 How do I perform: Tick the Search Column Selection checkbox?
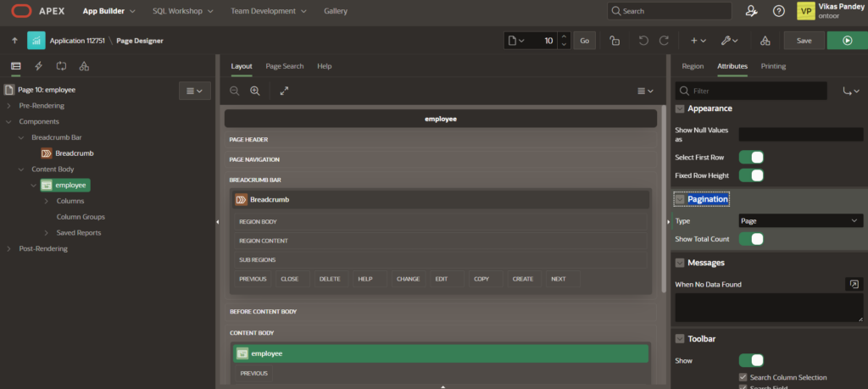click(x=743, y=377)
